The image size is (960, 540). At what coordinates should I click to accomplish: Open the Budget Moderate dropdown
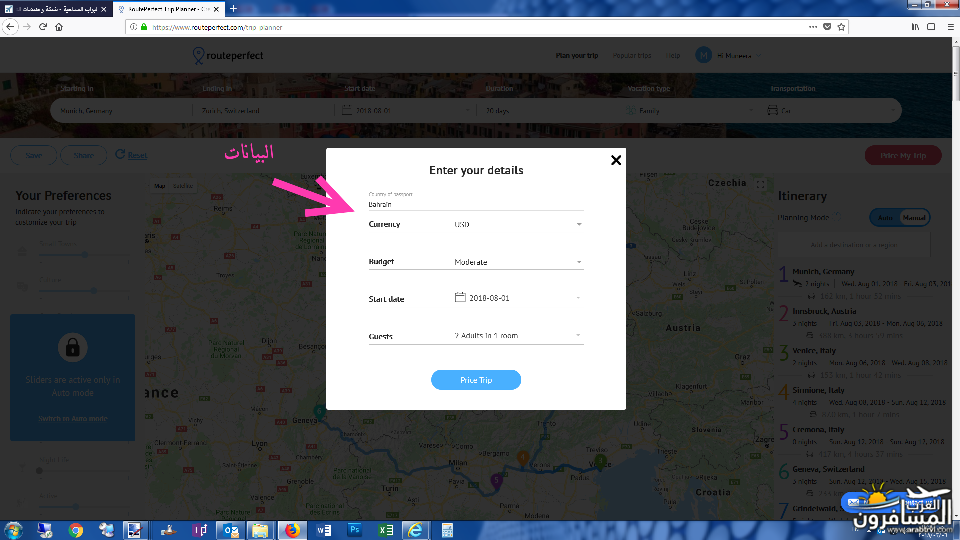[x=518, y=262]
